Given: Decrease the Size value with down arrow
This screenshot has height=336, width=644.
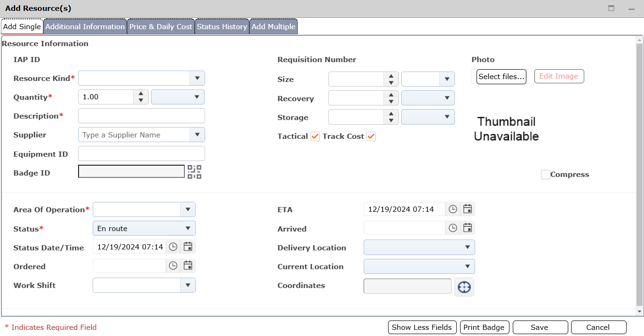Looking at the screenshot, I should tap(391, 83).
